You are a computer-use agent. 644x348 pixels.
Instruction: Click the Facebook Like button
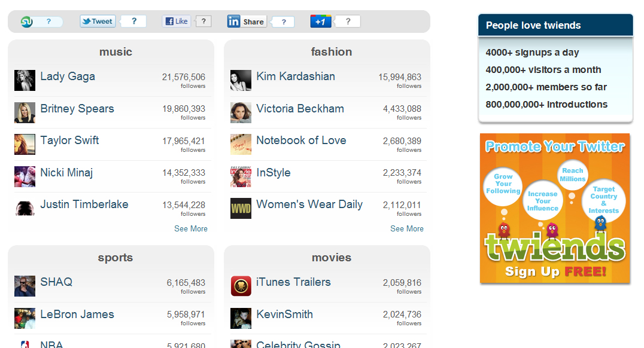tap(177, 22)
